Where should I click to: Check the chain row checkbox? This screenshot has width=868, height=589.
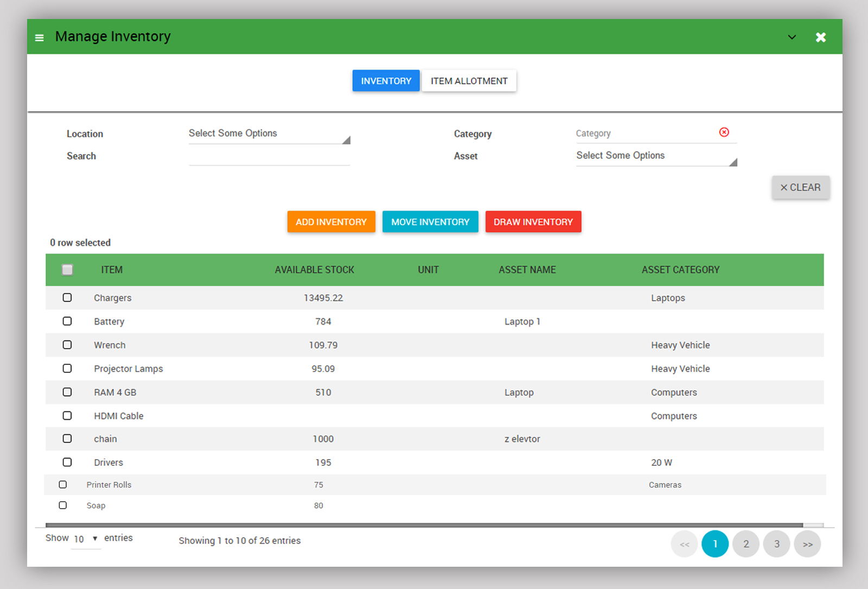[x=67, y=438]
